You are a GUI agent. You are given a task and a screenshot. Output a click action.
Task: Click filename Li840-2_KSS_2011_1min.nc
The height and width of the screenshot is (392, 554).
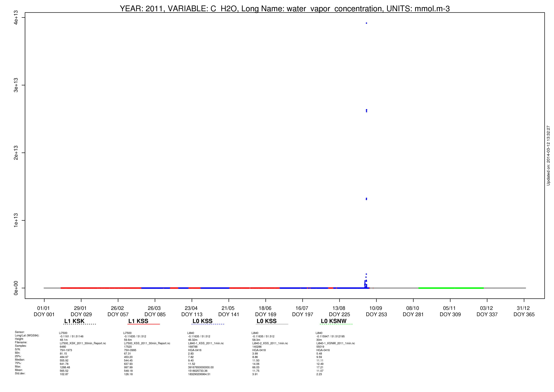(x=270, y=343)
